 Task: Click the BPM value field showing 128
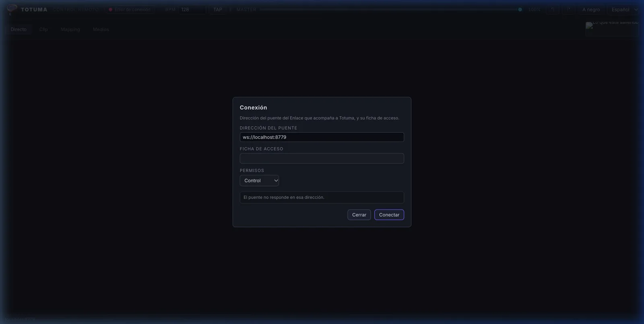192,10
